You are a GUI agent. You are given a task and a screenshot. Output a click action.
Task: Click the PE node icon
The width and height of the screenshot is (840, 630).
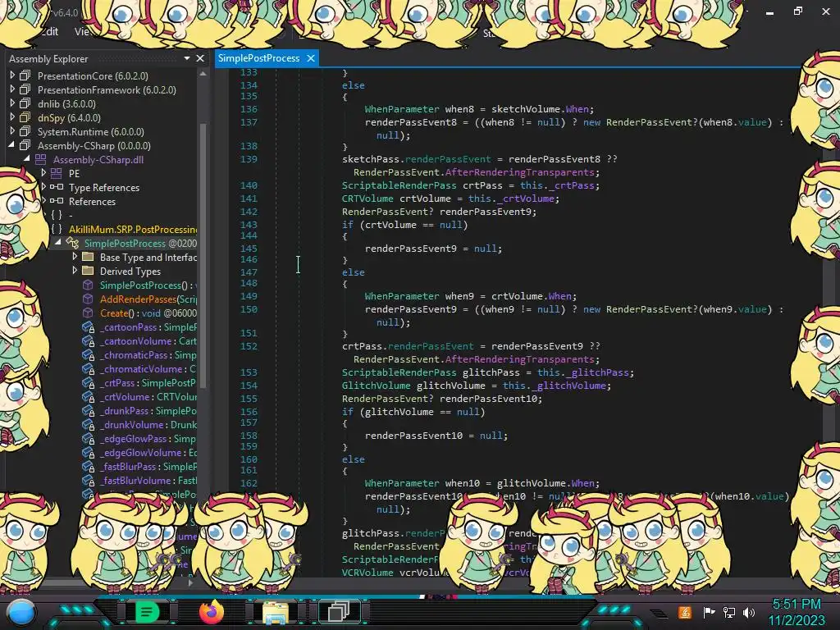pyautogui.click(x=57, y=173)
